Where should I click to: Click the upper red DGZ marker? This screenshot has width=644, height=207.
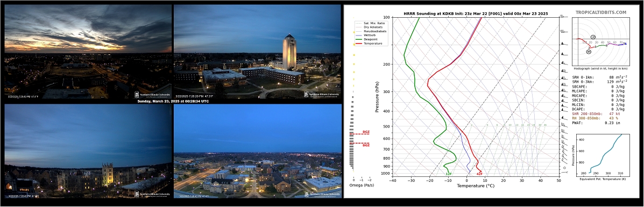365,132
